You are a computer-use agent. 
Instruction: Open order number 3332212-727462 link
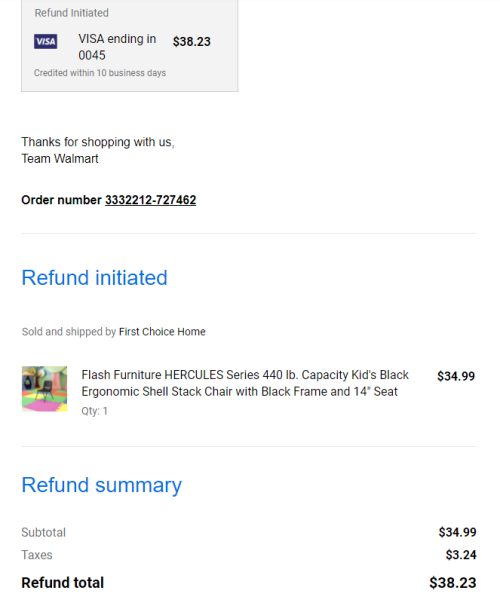click(150, 200)
